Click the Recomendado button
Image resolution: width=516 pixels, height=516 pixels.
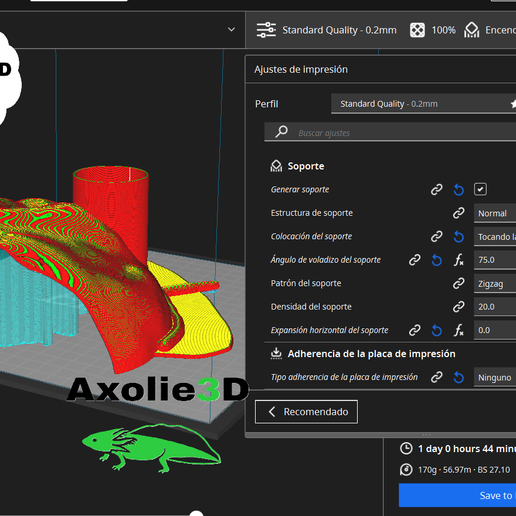[306, 412]
